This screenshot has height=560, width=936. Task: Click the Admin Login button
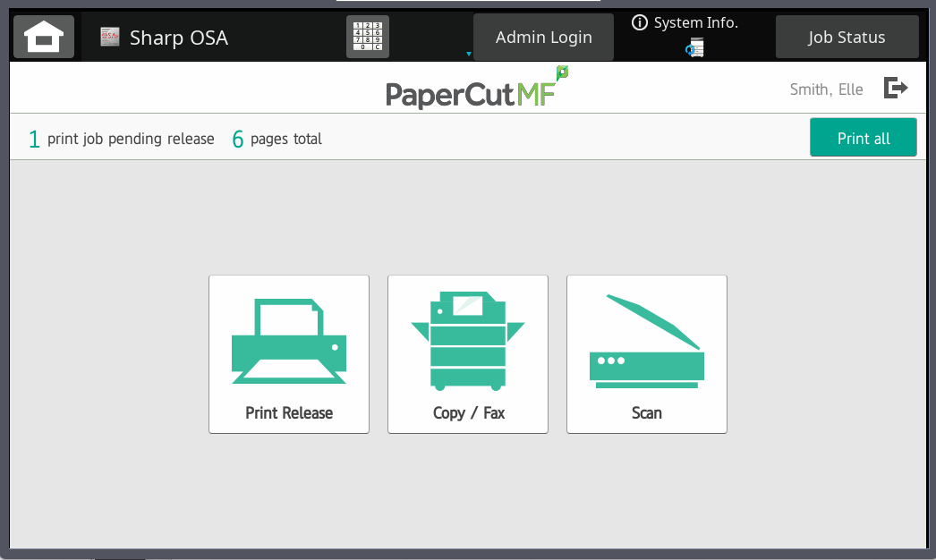pos(543,37)
